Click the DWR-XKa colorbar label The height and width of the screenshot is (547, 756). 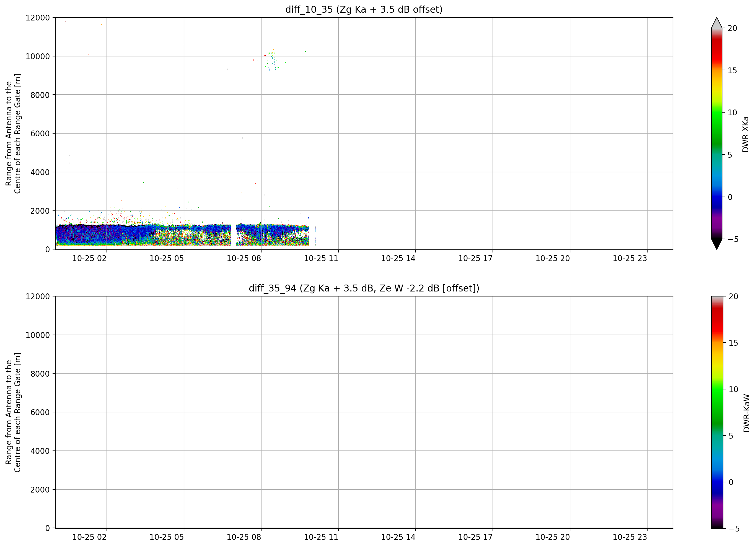745,134
